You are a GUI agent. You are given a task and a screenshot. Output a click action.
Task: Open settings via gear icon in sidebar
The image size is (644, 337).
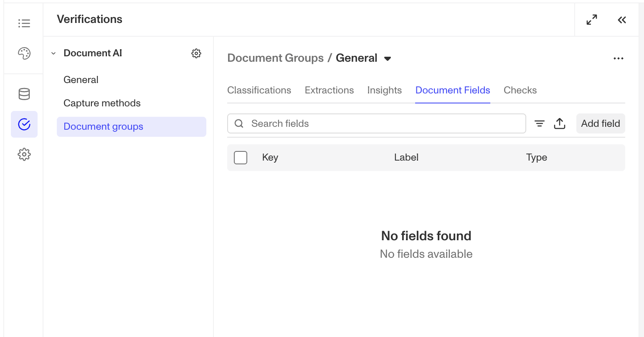coord(24,154)
